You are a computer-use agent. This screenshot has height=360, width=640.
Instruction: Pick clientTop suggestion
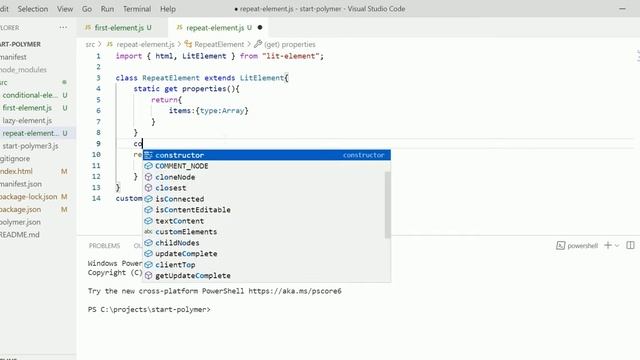click(x=264, y=264)
